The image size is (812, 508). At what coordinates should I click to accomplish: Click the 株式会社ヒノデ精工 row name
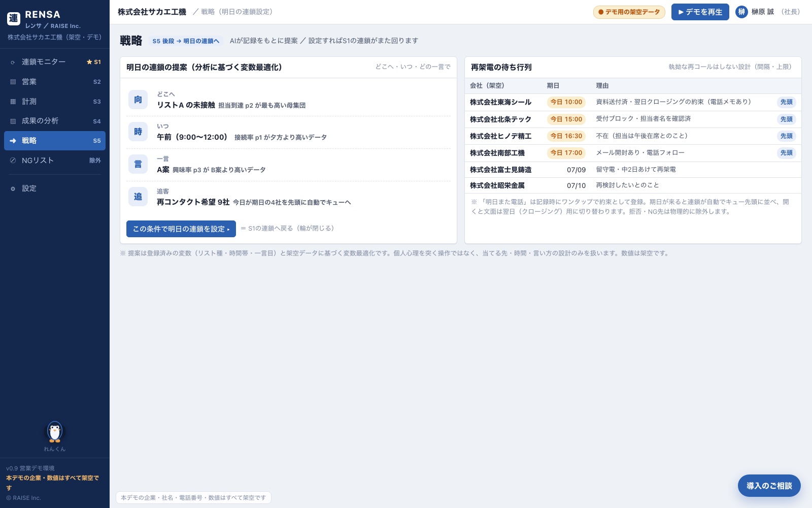point(500,136)
